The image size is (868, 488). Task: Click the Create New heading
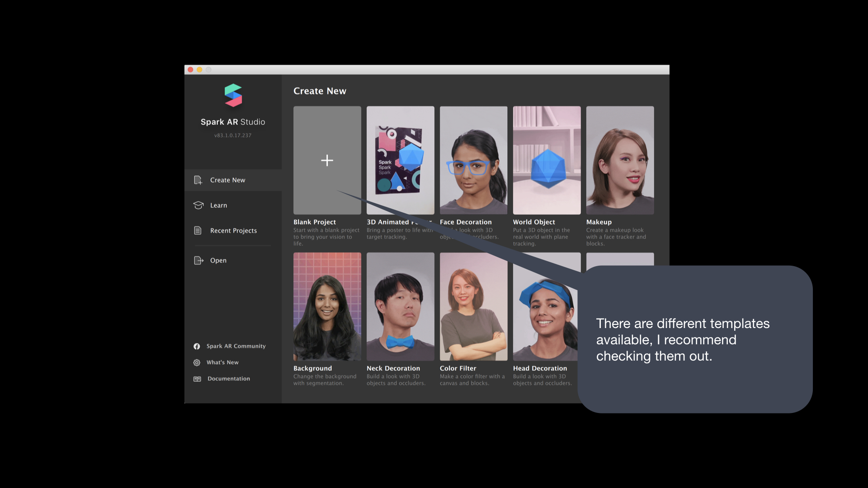coord(320,91)
